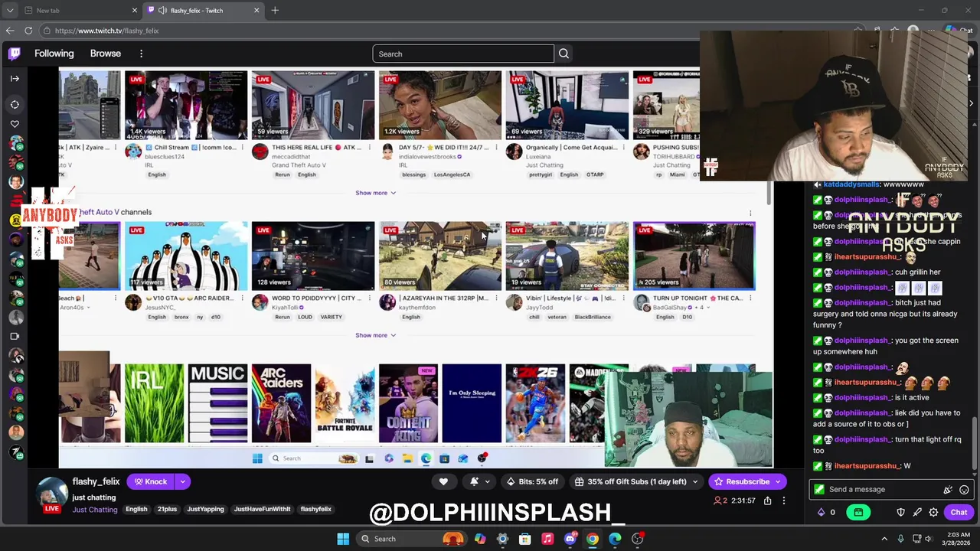Open the BadGalShay 205 viewers stream thumbnail
The height and width of the screenshot is (551, 980).
[694, 256]
